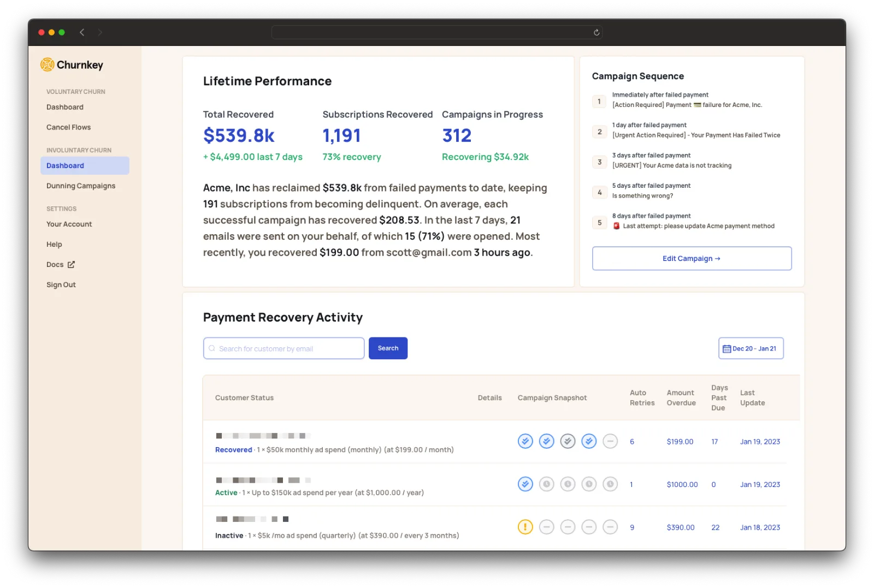Open Docs external link icon
Image resolution: width=874 pixels, height=588 pixels.
pos(71,264)
